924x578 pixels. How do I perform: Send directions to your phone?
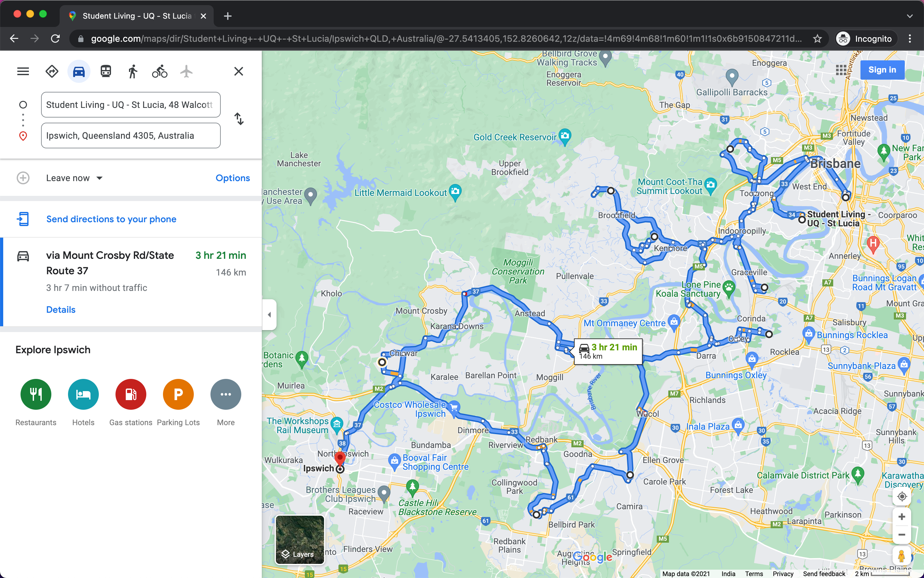(x=111, y=219)
